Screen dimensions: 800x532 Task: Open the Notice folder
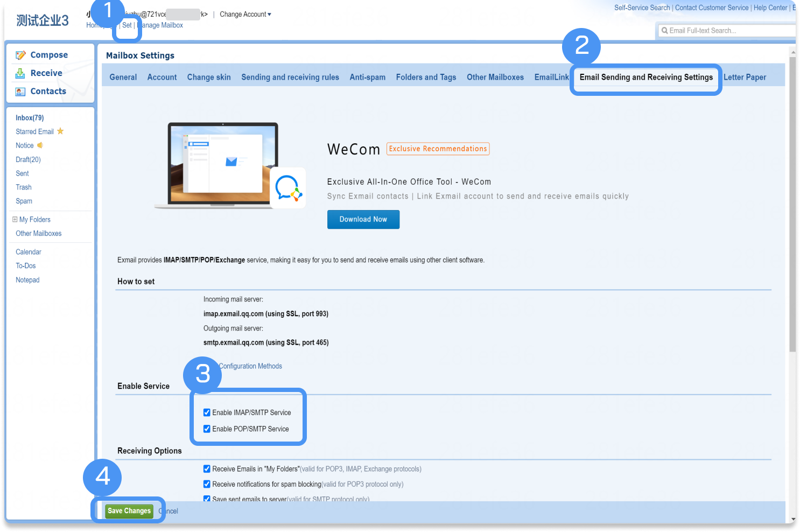[x=25, y=145]
